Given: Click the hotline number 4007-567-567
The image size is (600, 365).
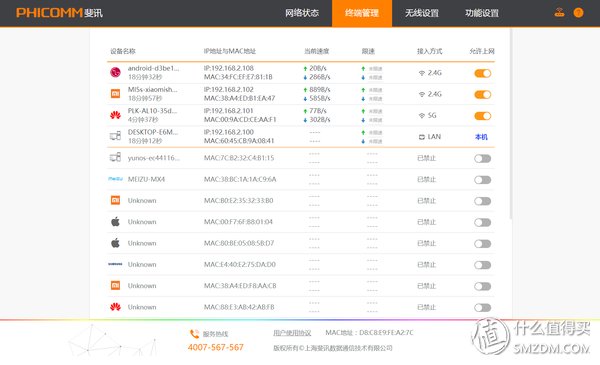Looking at the screenshot, I should (215, 347).
